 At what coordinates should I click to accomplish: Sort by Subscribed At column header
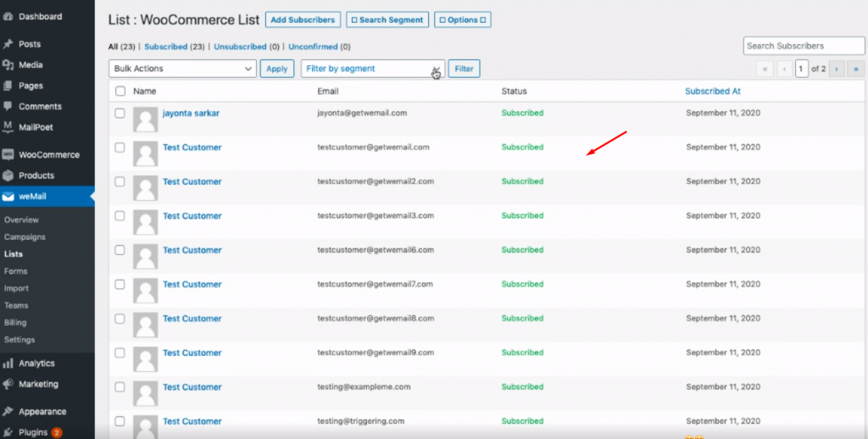[x=712, y=92]
